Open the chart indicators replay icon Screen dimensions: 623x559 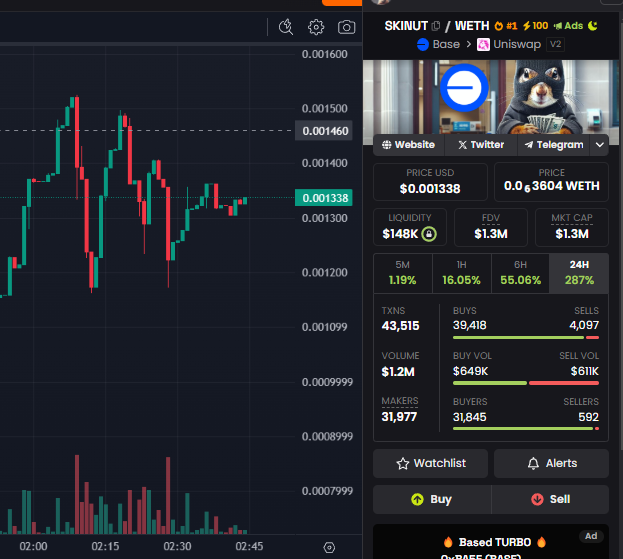[286, 27]
